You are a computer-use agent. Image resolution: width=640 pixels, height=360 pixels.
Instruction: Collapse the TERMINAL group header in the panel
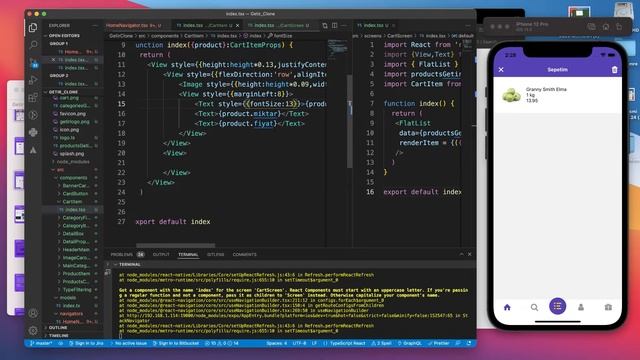pos(129,264)
